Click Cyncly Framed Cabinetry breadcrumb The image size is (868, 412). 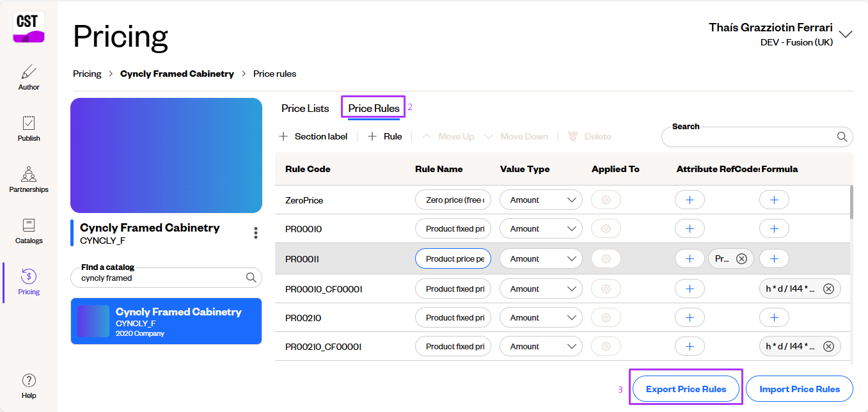(177, 74)
